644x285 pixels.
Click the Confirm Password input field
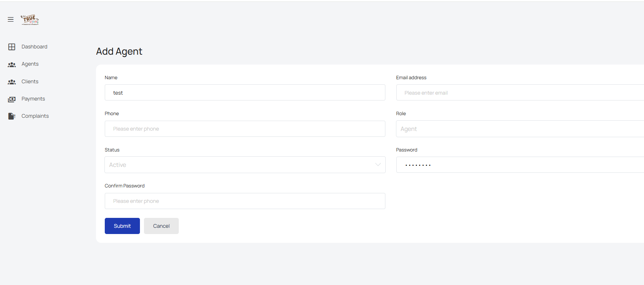pos(245,201)
